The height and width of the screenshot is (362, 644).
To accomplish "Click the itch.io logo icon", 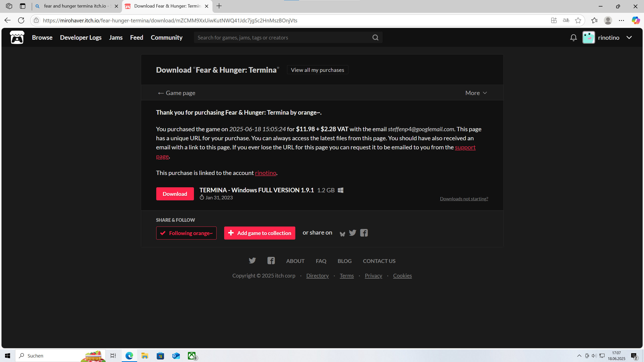I will pyautogui.click(x=17, y=37).
